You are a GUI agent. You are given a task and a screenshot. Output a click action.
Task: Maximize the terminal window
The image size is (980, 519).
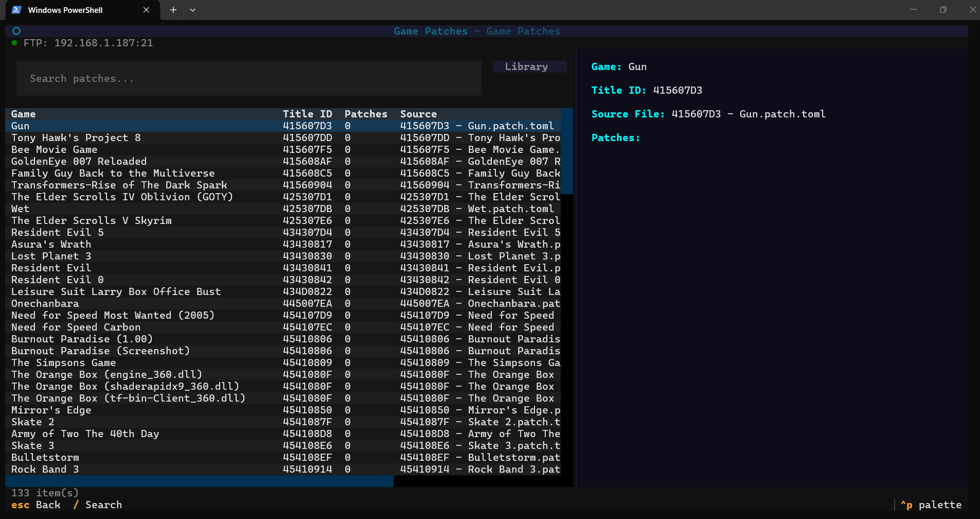point(943,10)
